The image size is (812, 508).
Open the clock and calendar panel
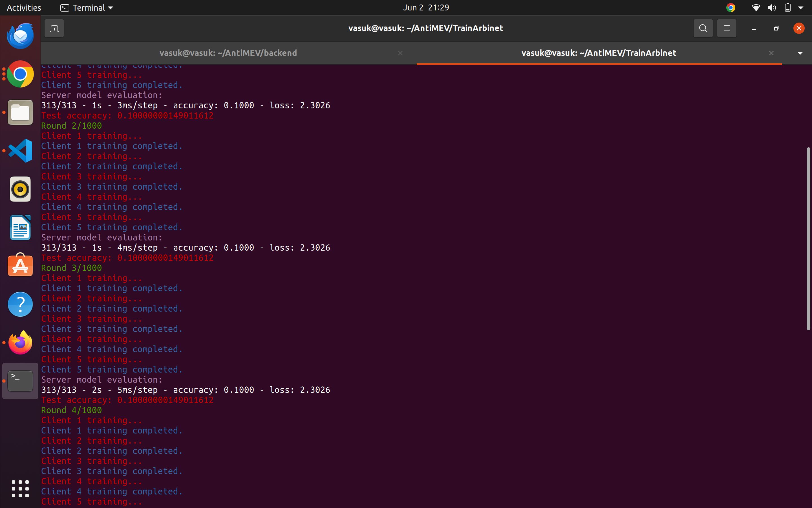[426, 7]
